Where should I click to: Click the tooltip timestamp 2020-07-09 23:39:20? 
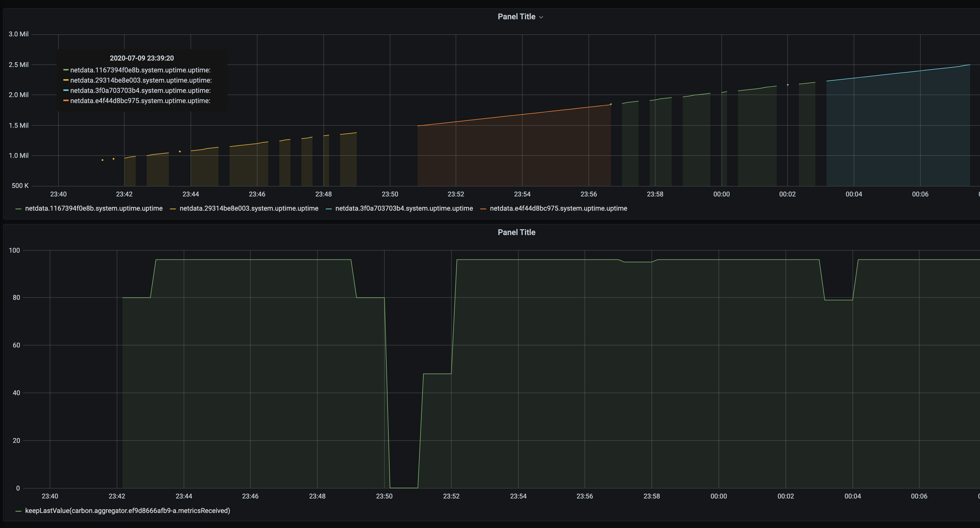[142, 58]
